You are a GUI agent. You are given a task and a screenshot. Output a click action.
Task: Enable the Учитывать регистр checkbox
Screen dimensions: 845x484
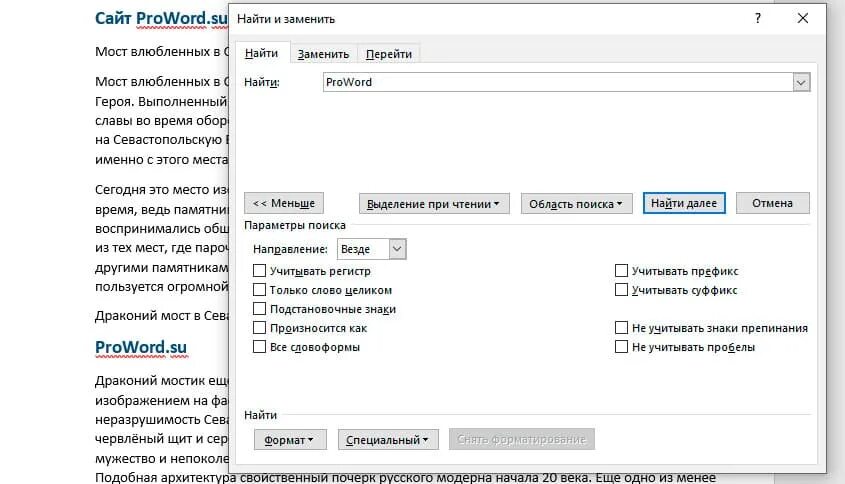click(259, 271)
